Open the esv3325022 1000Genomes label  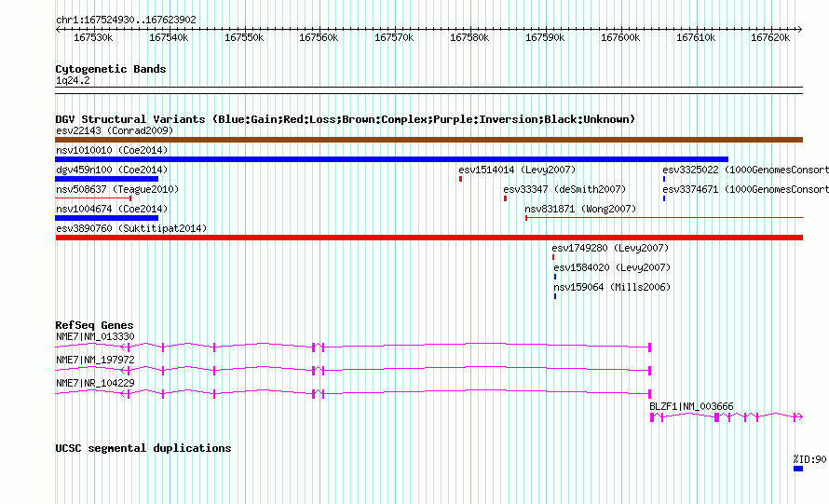745,170
